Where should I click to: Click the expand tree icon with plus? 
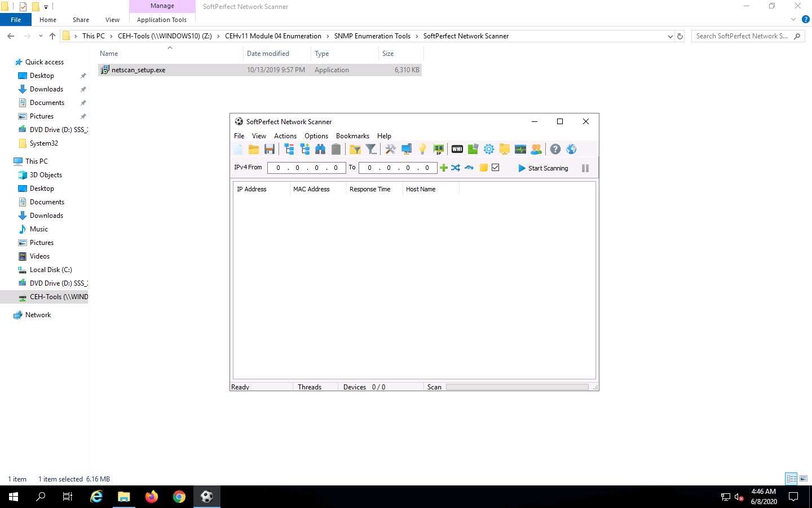click(305, 150)
